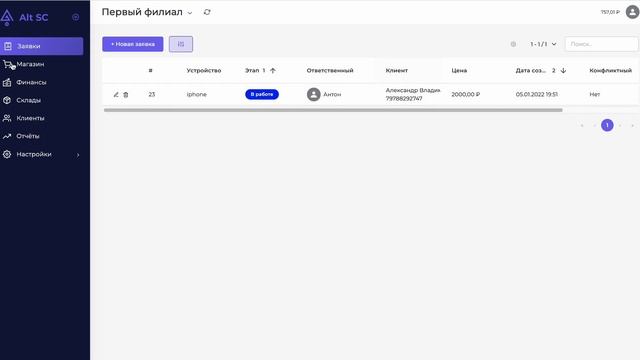Viewport: 640px width, 360px height.
Task: Open the Магазин menu item
Action: pyautogui.click(x=30, y=64)
